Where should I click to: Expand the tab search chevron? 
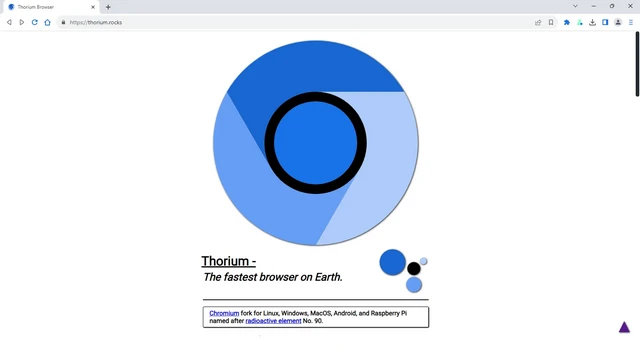tap(575, 6)
